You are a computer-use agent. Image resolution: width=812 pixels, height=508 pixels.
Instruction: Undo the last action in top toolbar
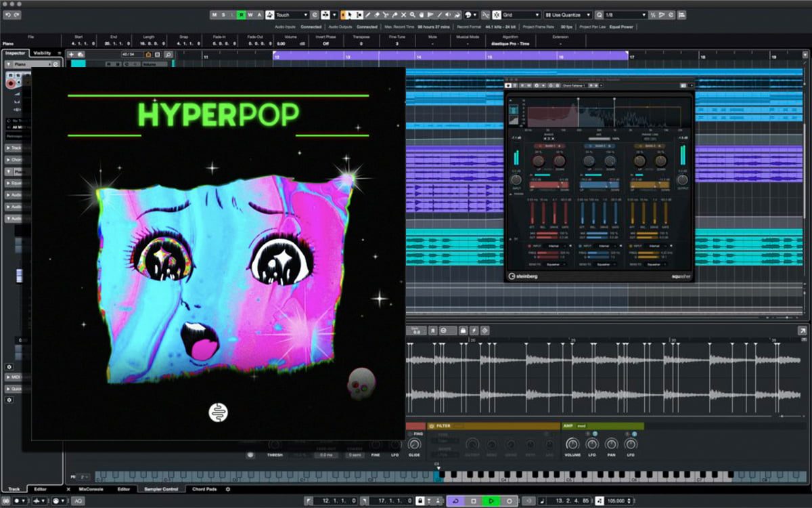click(x=7, y=14)
